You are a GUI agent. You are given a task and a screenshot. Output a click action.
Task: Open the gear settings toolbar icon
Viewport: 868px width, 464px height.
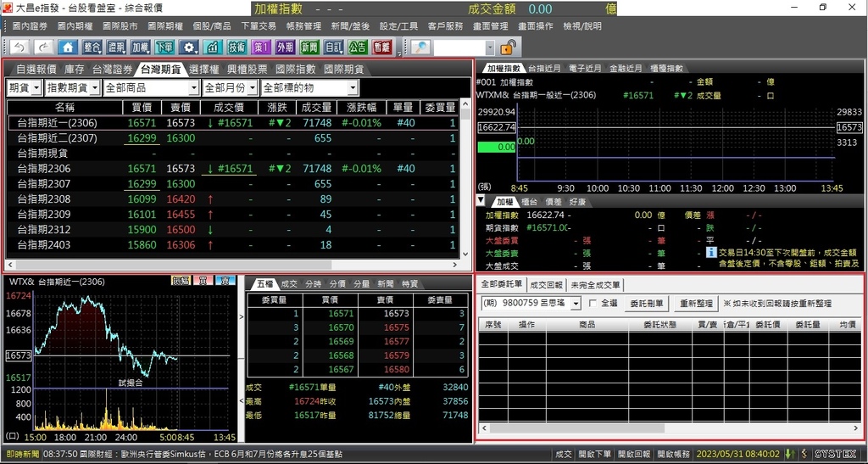pyautogui.click(x=189, y=47)
